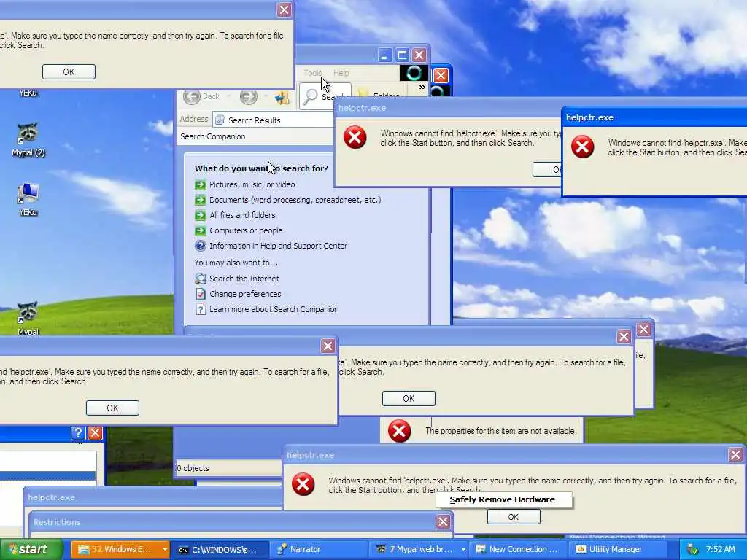Open the Mypal (2) desktop shortcut
Viewport: 747px width, 560px height.
pos(28,140)
